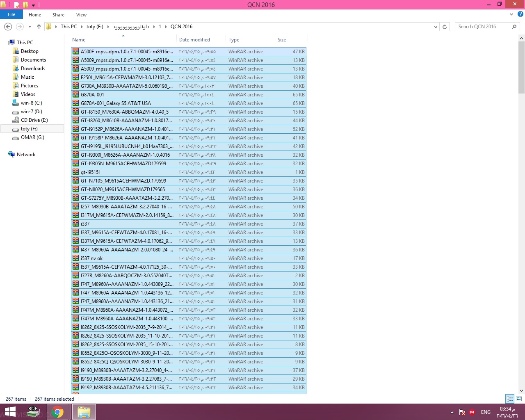Select the toty (F:) drive

[29, 129]
